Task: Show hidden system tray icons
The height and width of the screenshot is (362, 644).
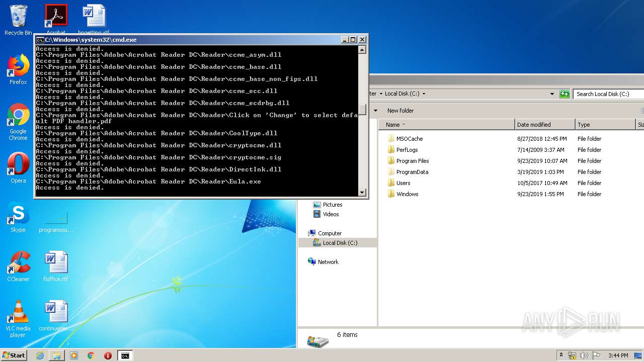Action: click(x=561, y=355)
